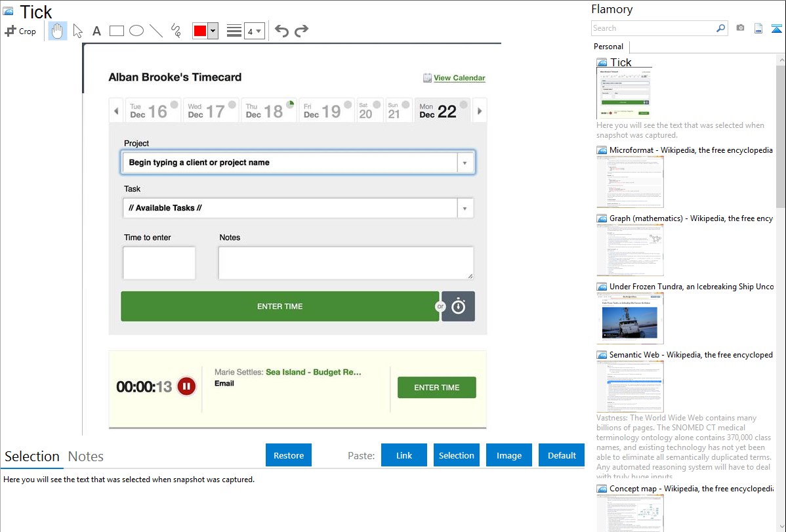Click the line thickness icon

point(234,31)
